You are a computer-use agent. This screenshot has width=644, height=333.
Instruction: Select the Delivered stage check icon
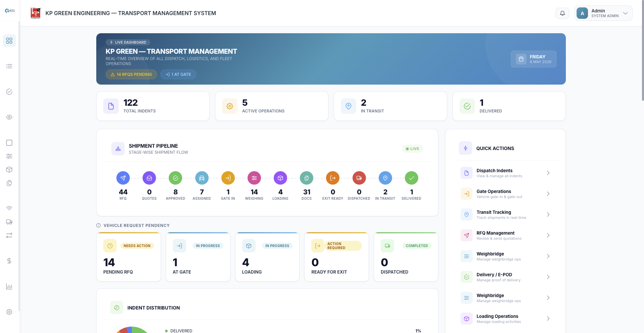pyautogui.click(x=412, y=178)
